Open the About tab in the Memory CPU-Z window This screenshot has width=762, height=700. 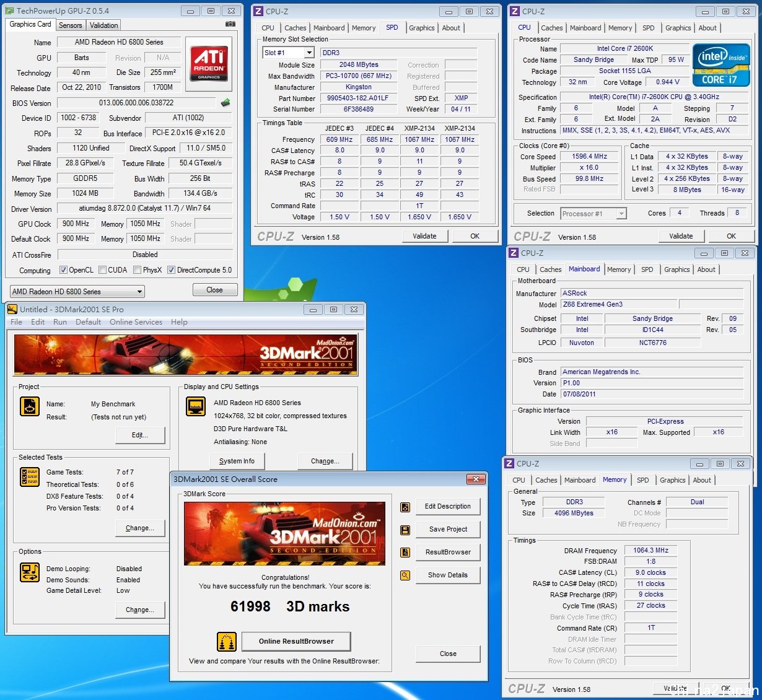(x=702, y=480)
